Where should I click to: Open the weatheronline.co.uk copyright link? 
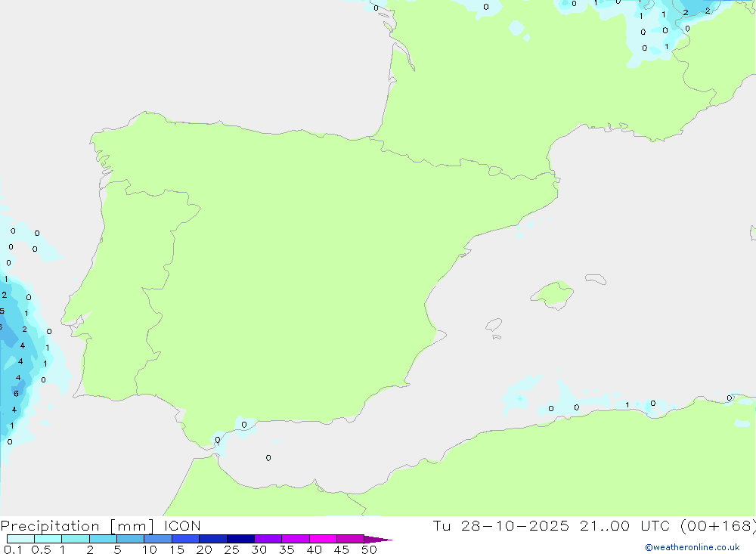point(692,547)
